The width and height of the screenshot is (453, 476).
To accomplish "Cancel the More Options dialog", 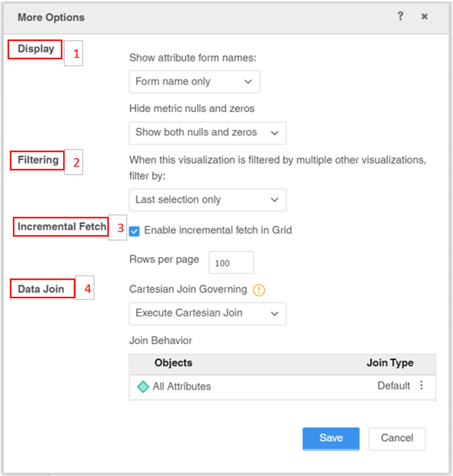I will [397, 438].
